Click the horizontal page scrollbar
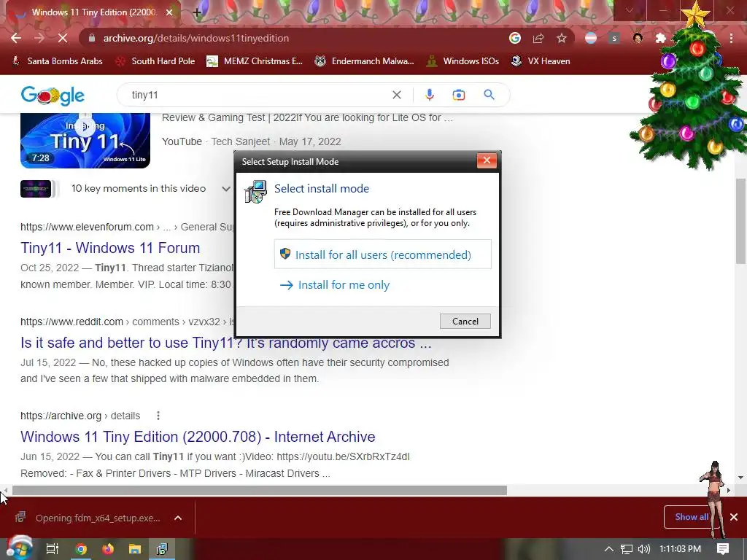Screen dimensions: 747x560 (x=260, y=490)
